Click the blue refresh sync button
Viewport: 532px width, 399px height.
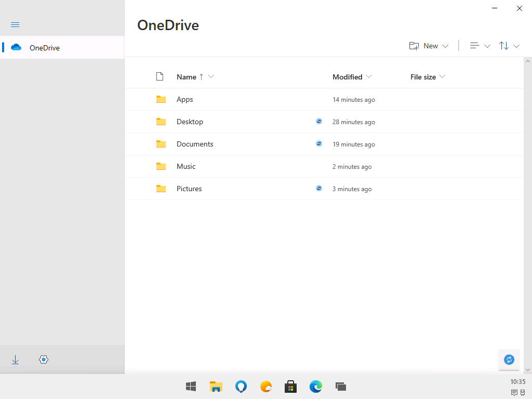tap(509, 360)
